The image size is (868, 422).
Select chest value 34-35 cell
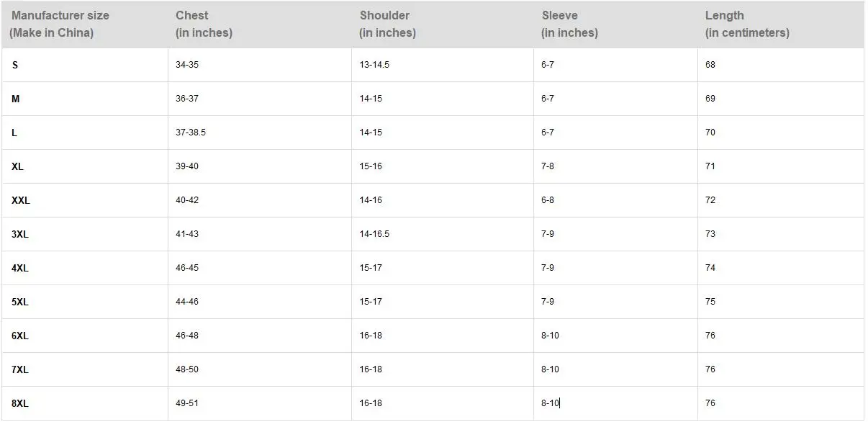coord(260,65)
